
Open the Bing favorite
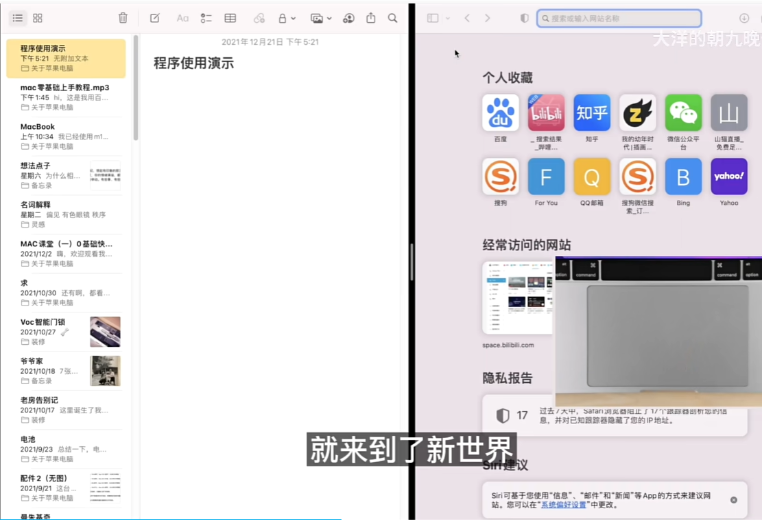click(683, 176)
